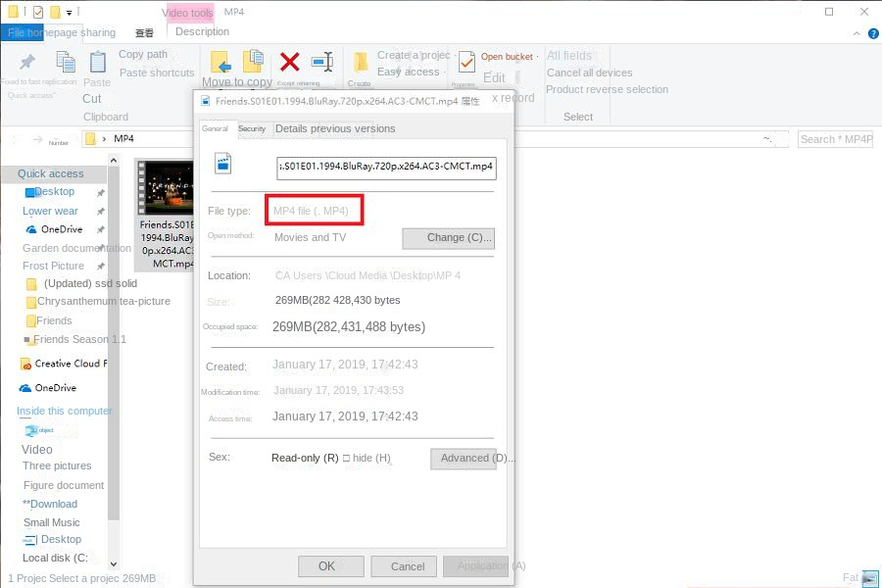Click the Change (C)... button
The height and width of the screenshot is (588, 882).
click(448, 238)
